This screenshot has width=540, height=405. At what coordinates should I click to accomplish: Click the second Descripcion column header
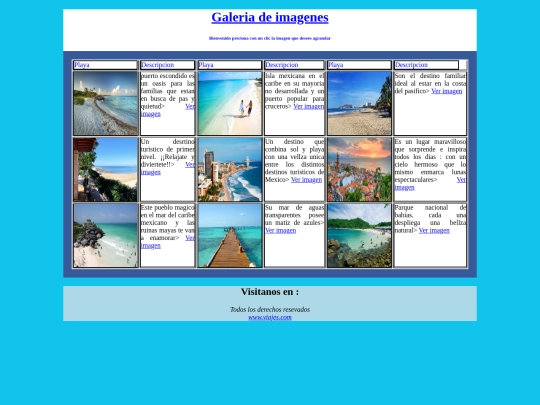(x=294, y=65)
